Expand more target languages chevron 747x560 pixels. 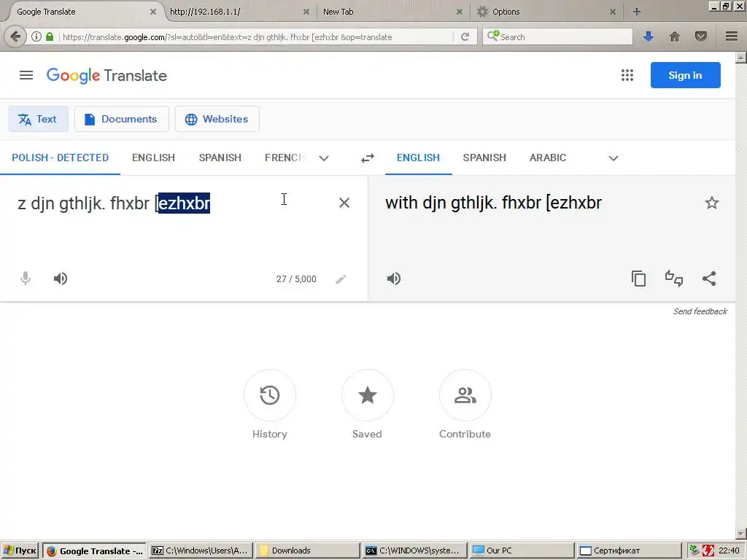(x=613, y=158)
